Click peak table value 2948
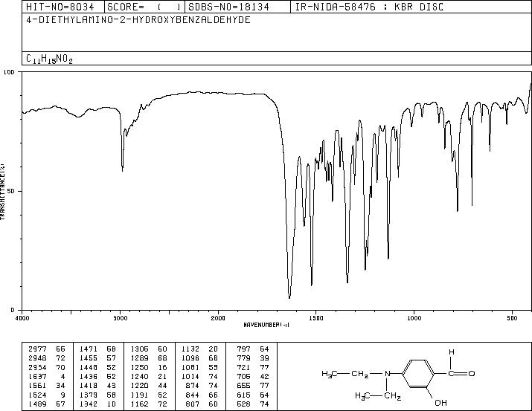The image size is (532, 411). coord(38,358)
